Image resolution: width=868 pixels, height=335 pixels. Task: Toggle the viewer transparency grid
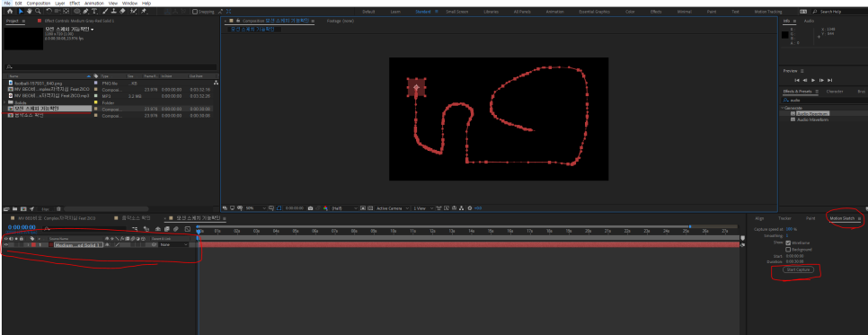point(369,207)
